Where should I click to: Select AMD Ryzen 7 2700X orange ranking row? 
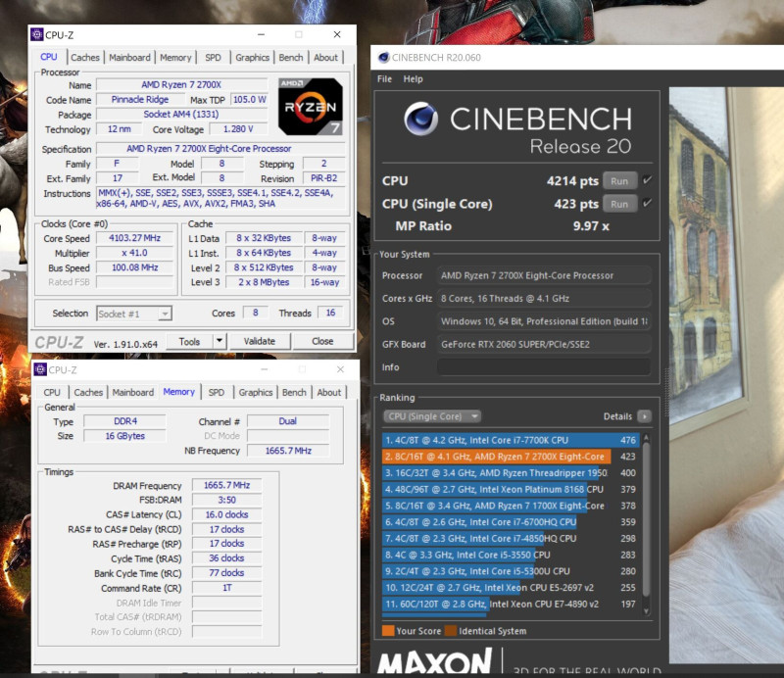[511, 457]
